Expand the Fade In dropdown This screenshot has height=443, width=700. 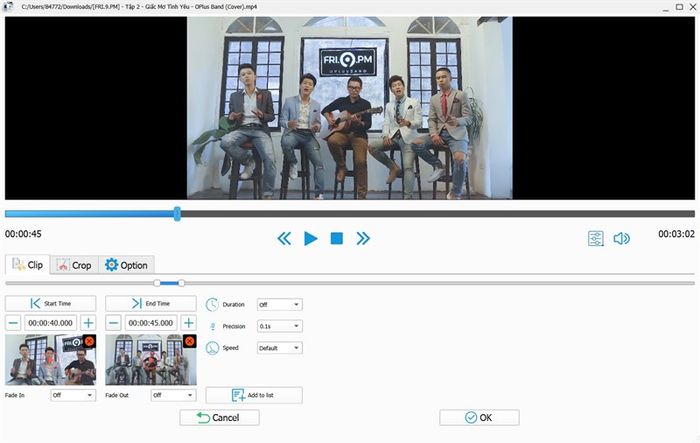(x=73, y=395)
